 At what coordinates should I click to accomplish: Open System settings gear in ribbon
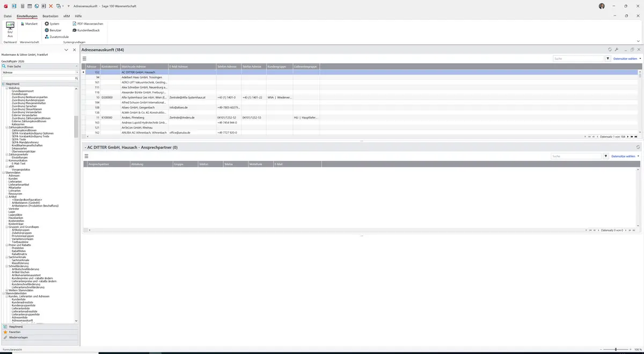pos(52,24)
